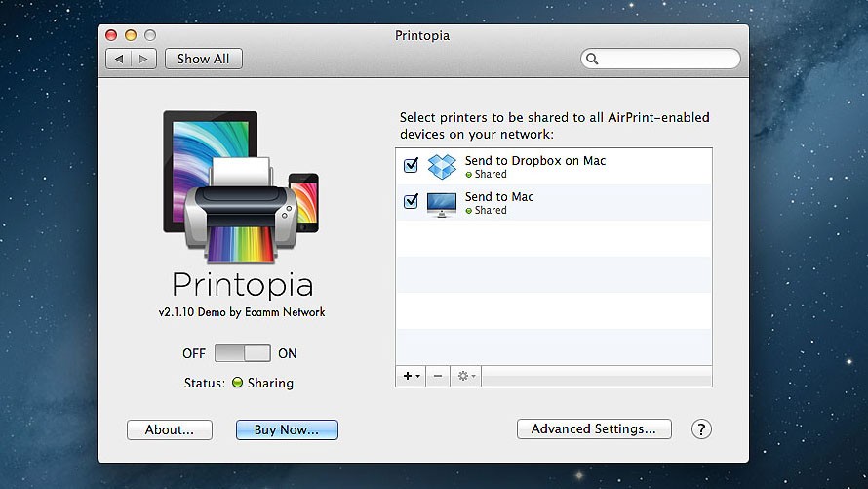This screenshot has width=868, height=489.
Task: Open Advanced Settings
Action: 593,429
